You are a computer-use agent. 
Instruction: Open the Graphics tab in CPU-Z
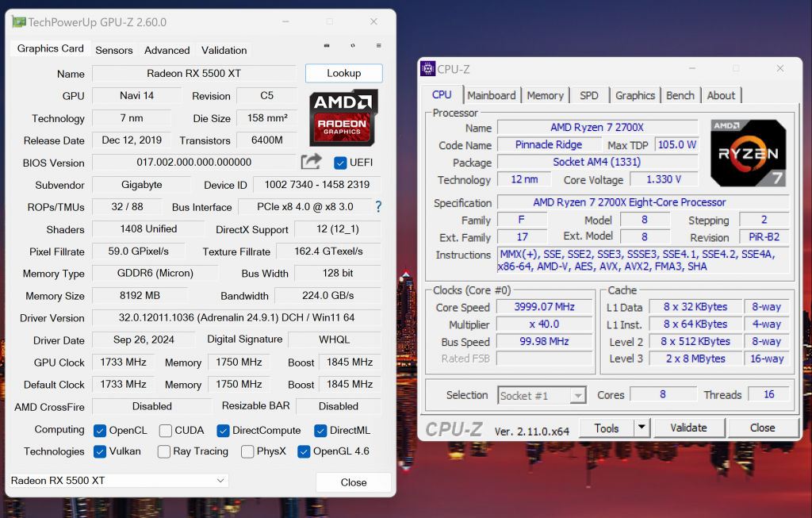click(635, 96)
